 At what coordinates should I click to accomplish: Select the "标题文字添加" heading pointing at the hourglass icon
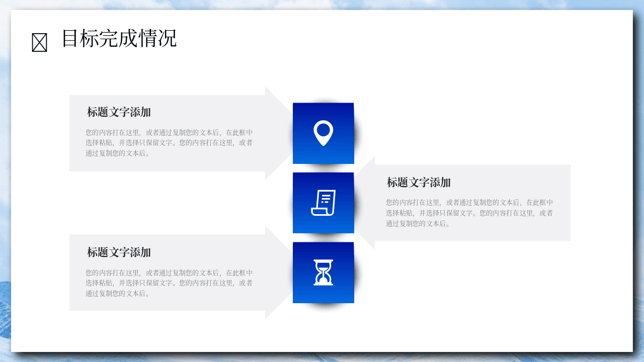(119, 252)
